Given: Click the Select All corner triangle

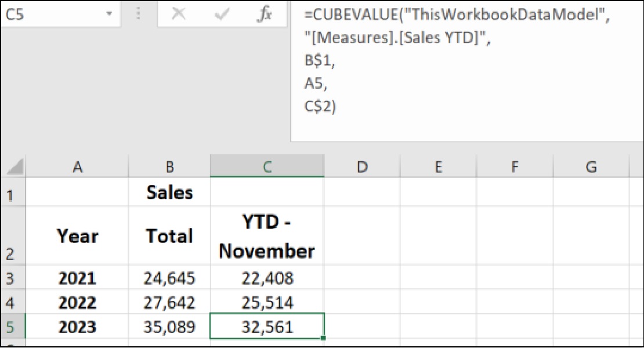Looking at the screenshot, I should 15,166.
